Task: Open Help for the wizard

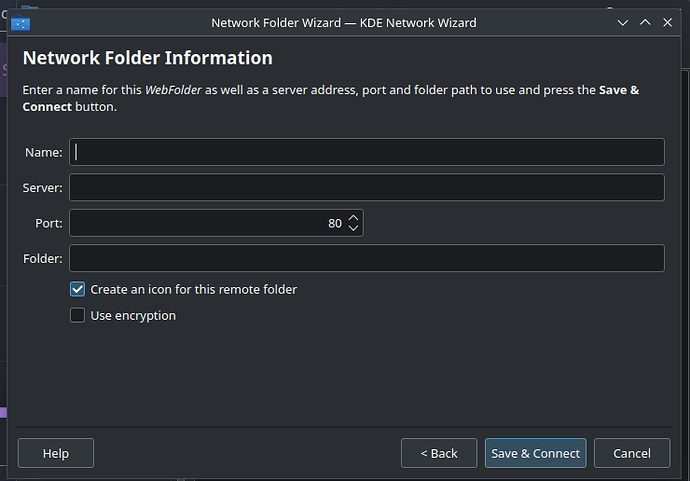Action: [x=56, y=453]
